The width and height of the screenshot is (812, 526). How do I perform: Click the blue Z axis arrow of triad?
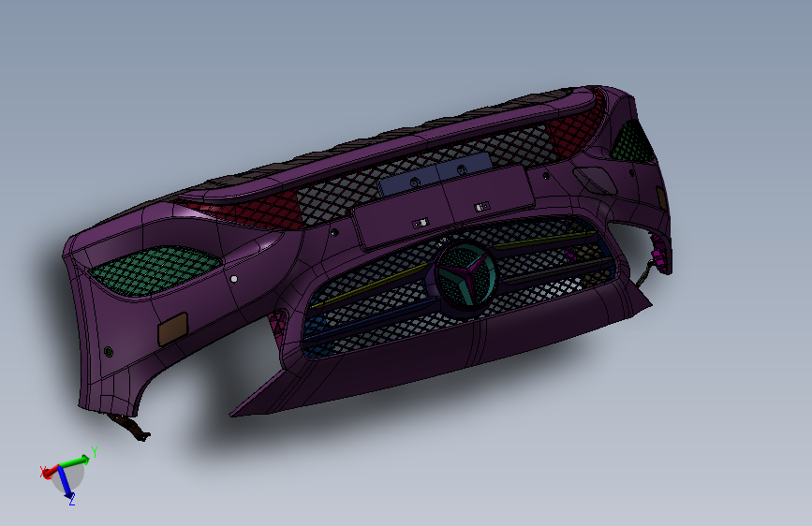(x=65, y=483)
